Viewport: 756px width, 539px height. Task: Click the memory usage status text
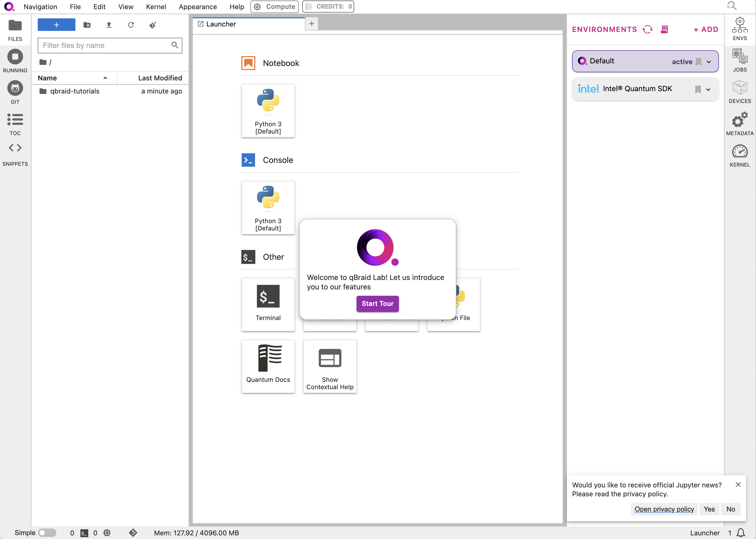[x=196, y=533]
